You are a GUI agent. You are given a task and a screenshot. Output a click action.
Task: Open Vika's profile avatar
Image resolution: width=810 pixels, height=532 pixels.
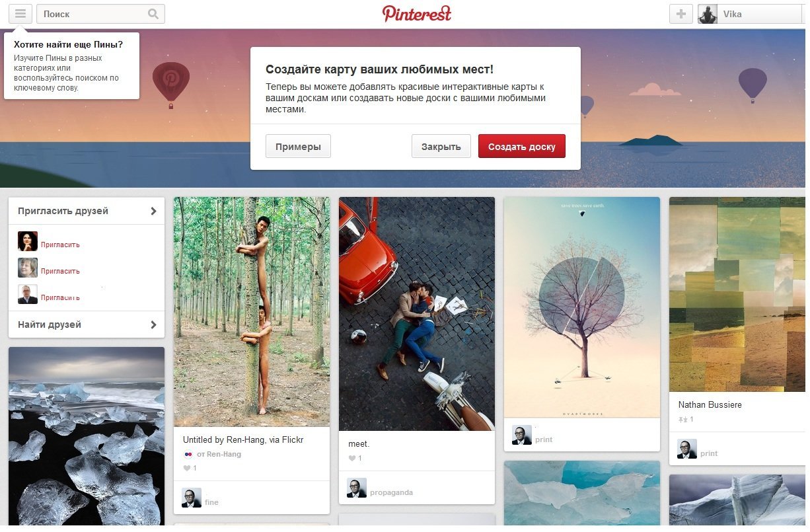[708, 14]
